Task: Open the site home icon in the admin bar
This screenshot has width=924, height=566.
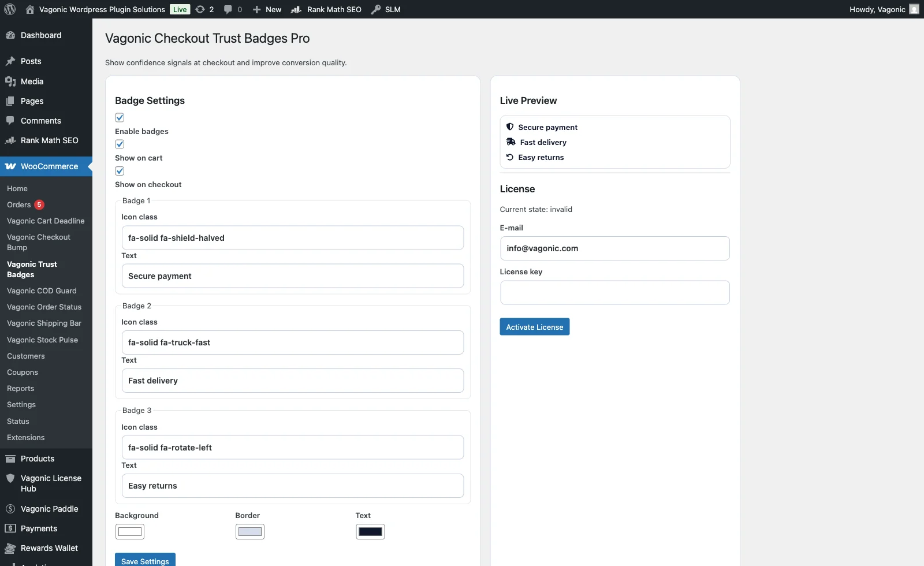Action: 30,9
